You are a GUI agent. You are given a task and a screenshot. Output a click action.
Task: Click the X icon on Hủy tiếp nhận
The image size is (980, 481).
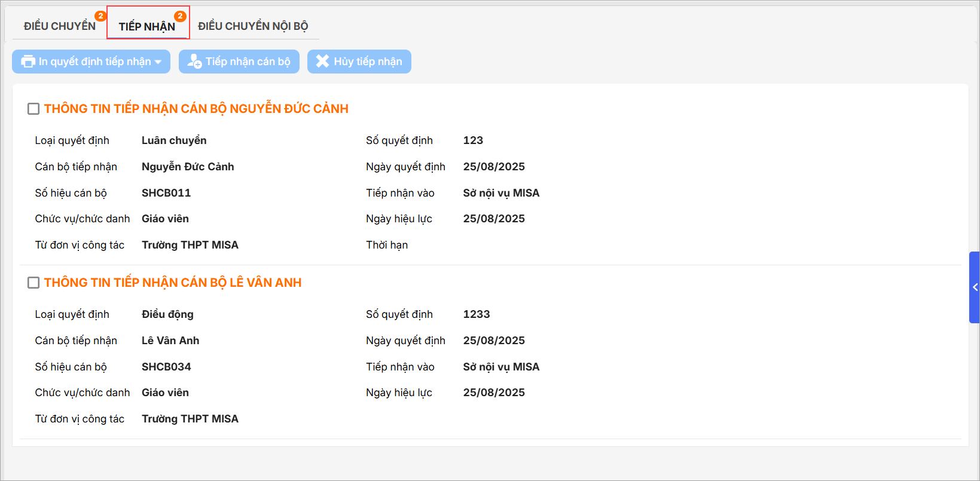coord(322,62)
